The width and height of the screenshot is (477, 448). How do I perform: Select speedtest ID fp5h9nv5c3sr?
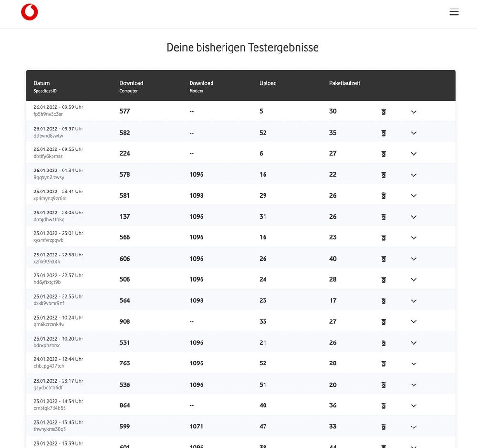[x=48, y=114]
